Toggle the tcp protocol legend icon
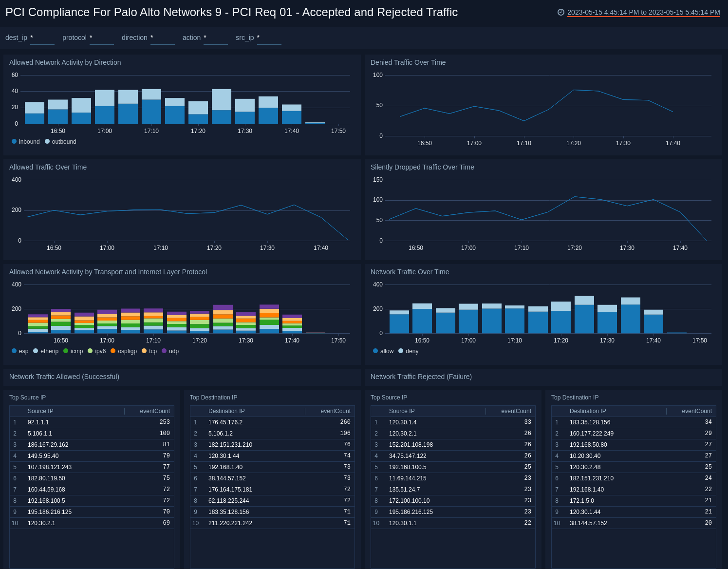This screenshot has height=569, width=728. [145, 351]
